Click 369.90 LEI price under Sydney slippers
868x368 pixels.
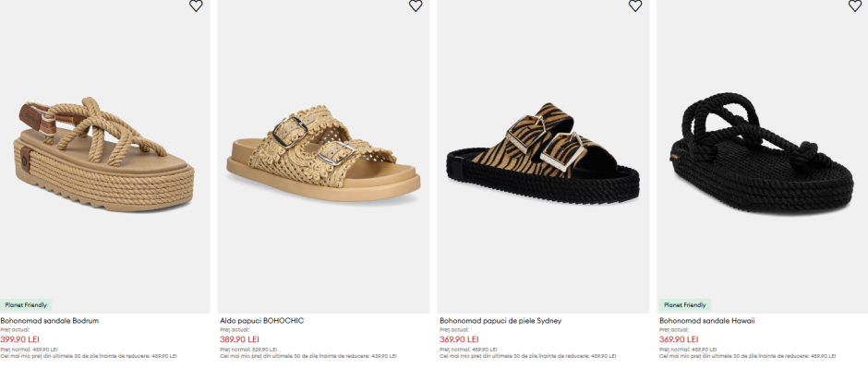tap(460, 339)
